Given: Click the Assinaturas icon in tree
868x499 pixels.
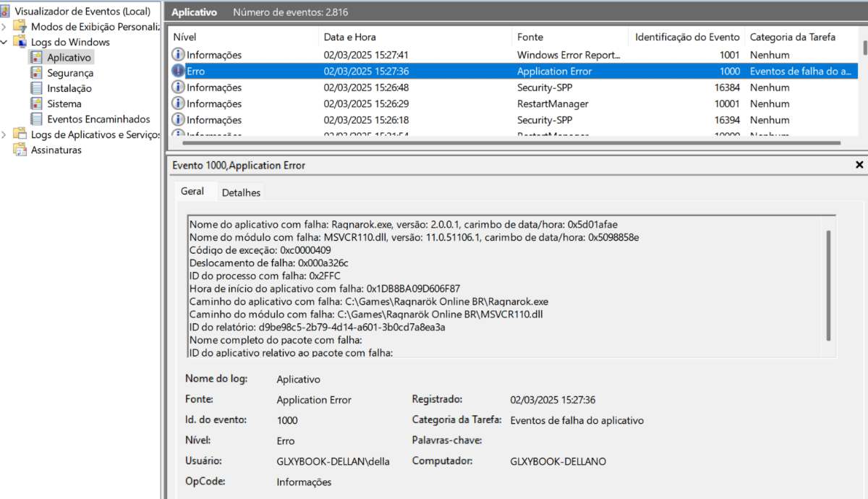Looking at the screenshot, I should coord(20,150).
